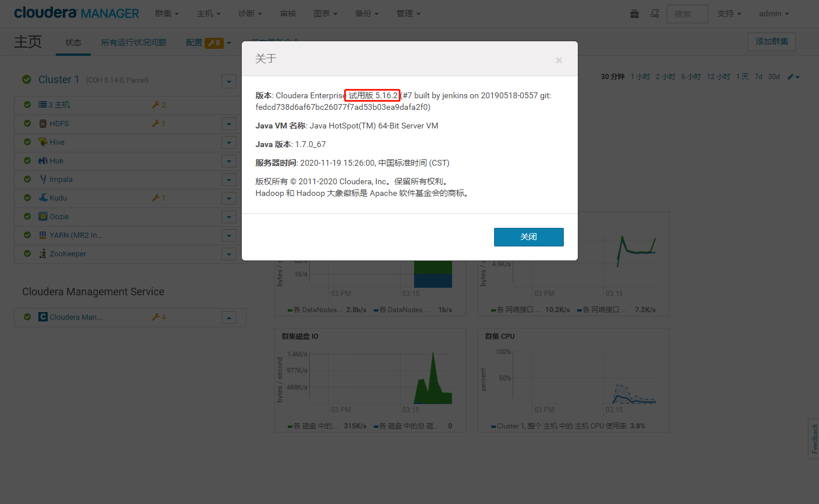Open the admin user menu
819x504 pixels.
coord(774,13)
